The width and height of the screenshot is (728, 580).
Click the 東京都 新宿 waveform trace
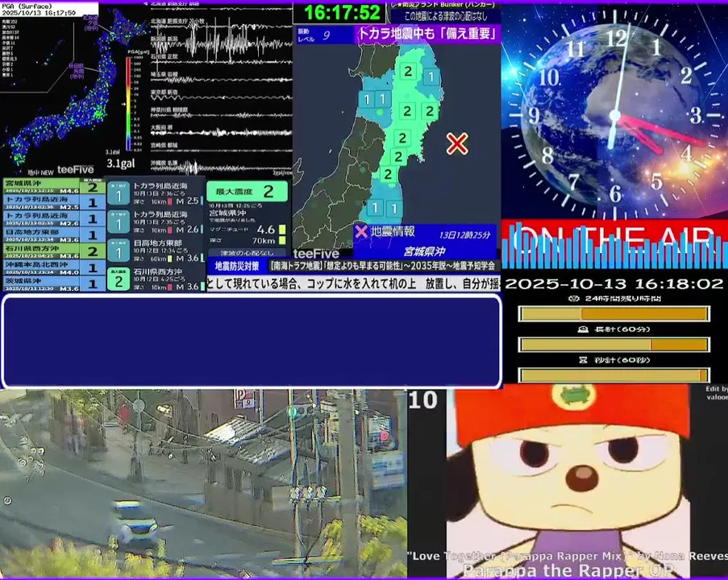coord(222,97)
